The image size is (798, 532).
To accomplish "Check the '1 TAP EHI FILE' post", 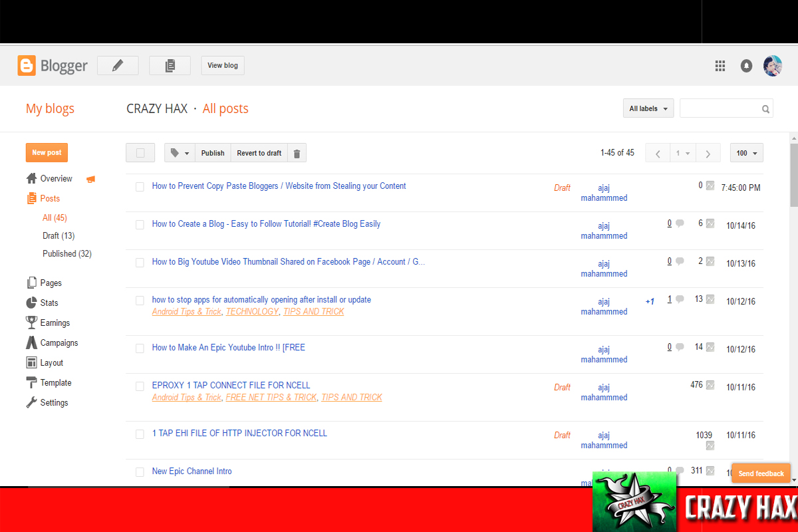I will (x=140, y=434).
